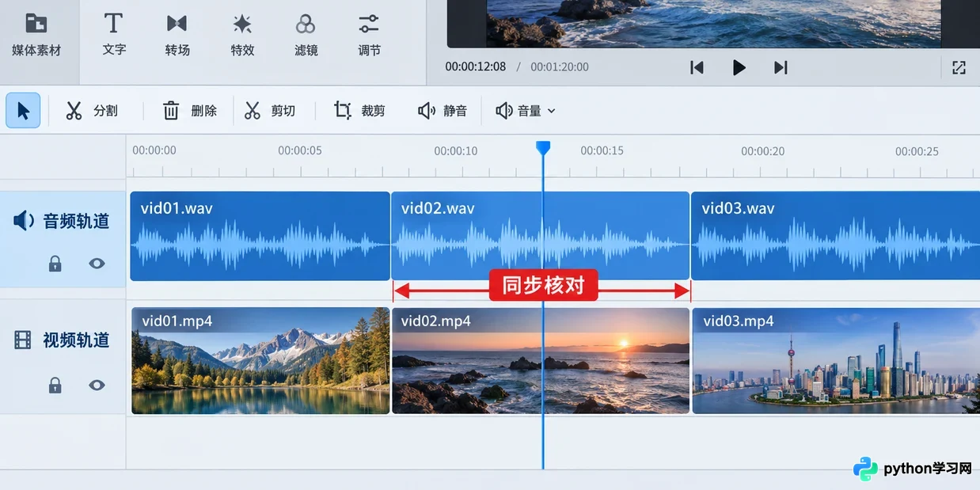Viewport: 980px width, 490px height.
Task: Click the current timecode 00:00:12:08
Action: click(475, 66)
